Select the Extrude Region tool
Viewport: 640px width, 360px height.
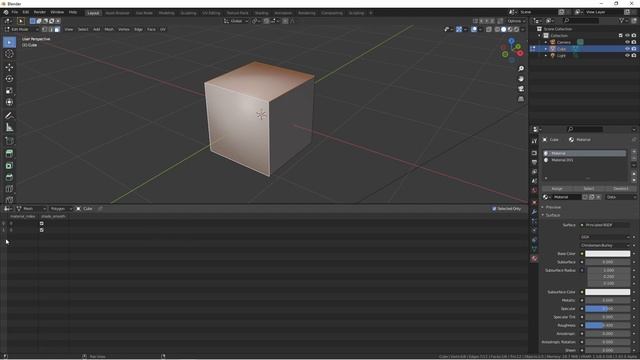pos(9,154)
